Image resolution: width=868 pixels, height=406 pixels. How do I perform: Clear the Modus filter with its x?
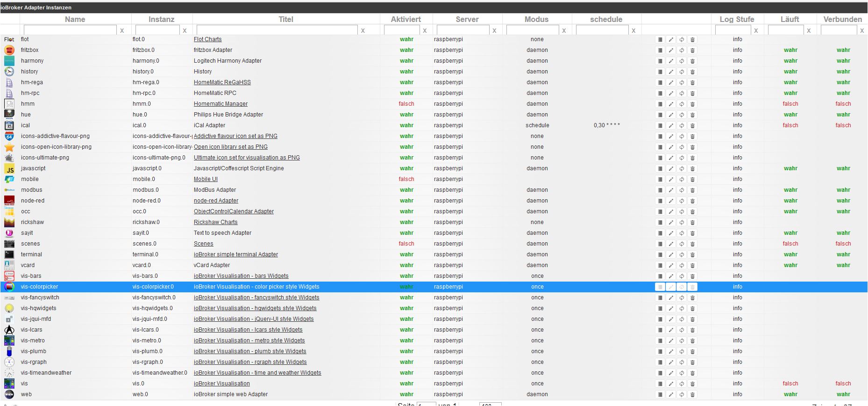[564, 30]
